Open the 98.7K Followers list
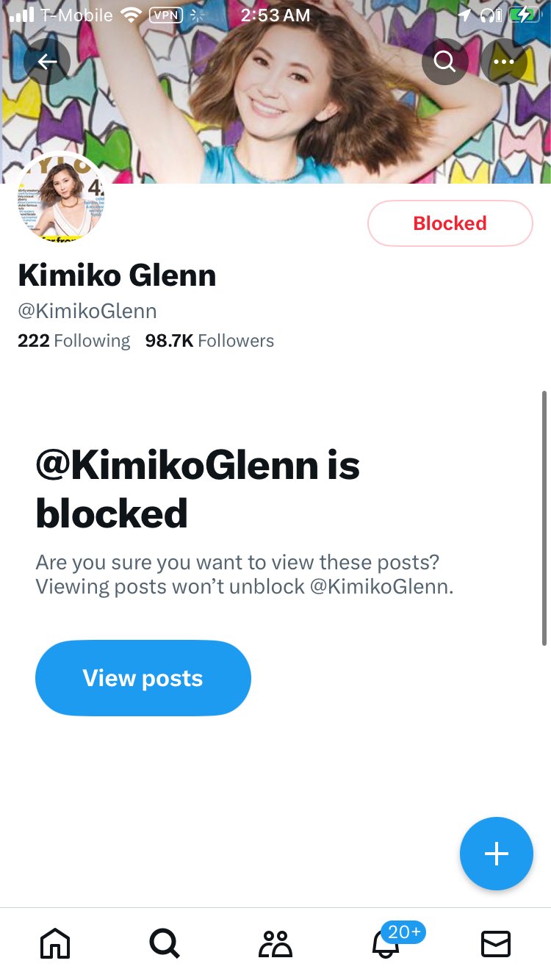 (209, 341)
